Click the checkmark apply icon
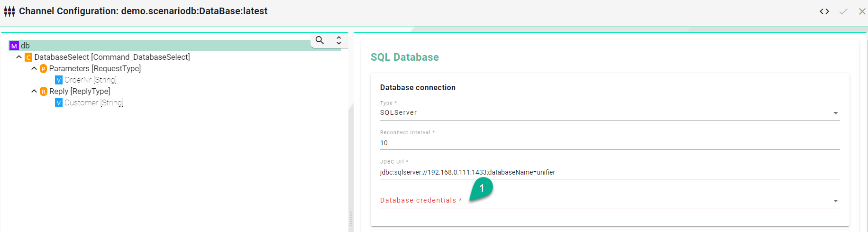This screenshot has width=868, height=232. 843,11
